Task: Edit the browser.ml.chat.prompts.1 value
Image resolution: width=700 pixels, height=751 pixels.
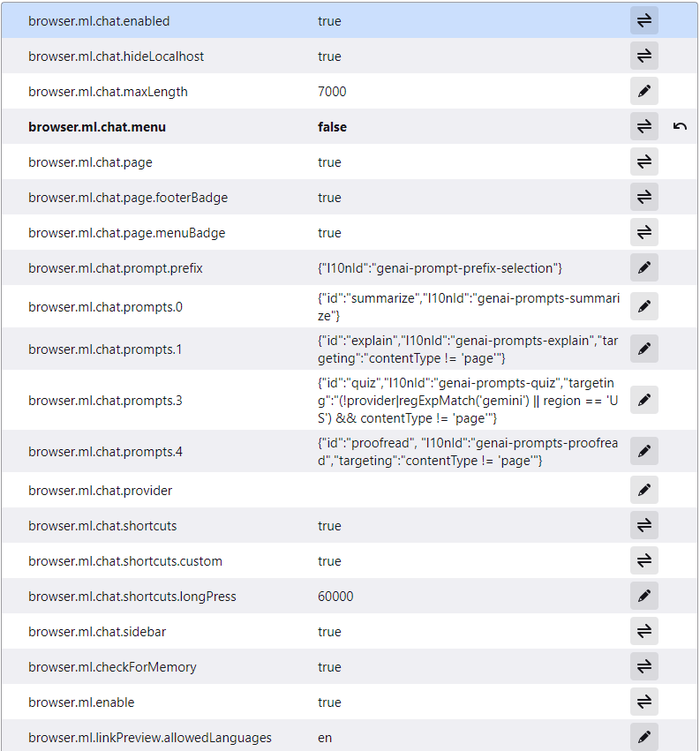Action: [x=644, y=349]
